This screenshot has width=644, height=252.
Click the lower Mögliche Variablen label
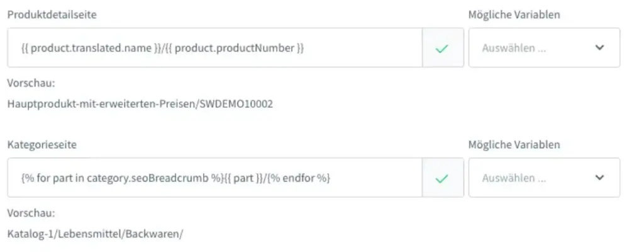(514, 145)
